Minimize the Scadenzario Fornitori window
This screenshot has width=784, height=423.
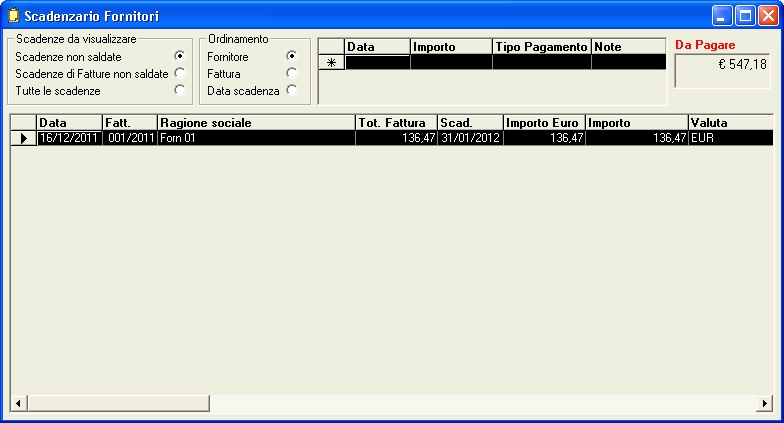point(722,16)
